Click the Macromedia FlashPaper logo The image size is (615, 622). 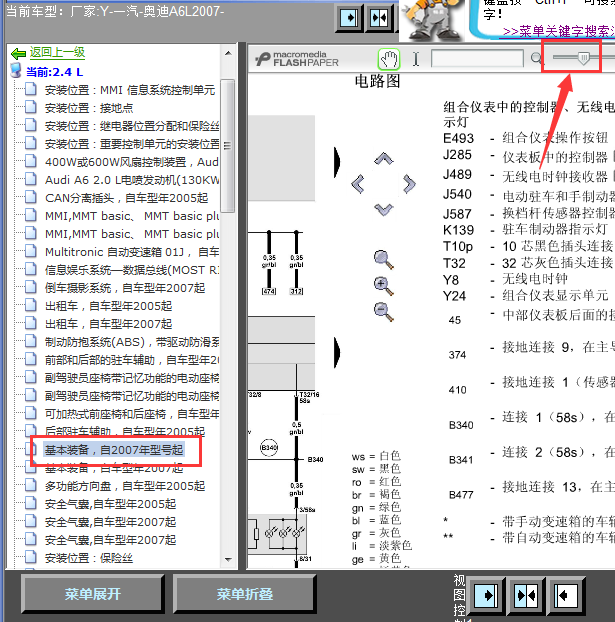point(297,59)
